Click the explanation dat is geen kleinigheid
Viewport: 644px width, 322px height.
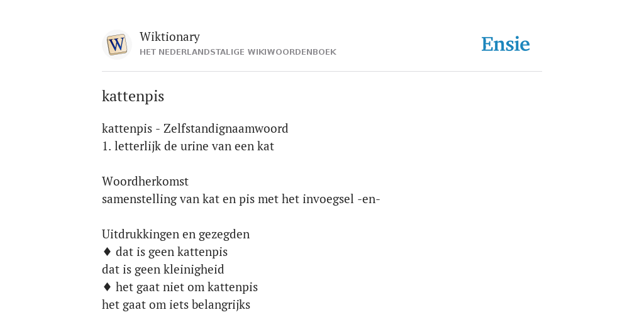pyautogui.click(x=163, y=269)
